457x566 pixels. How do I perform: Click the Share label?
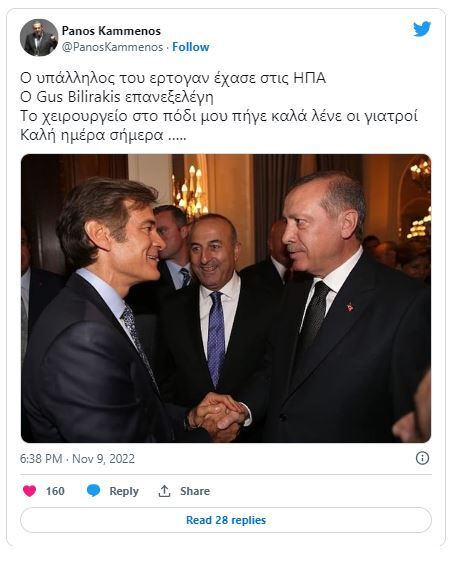click(195, 491)
